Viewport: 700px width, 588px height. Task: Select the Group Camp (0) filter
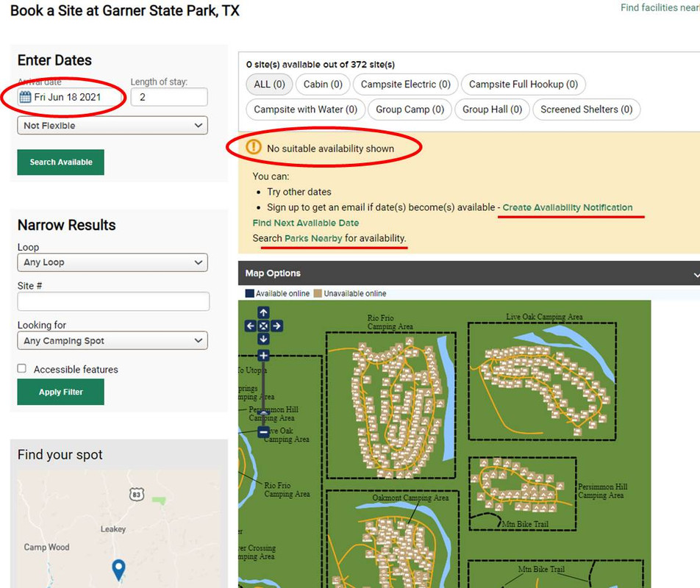coord(410,110)
